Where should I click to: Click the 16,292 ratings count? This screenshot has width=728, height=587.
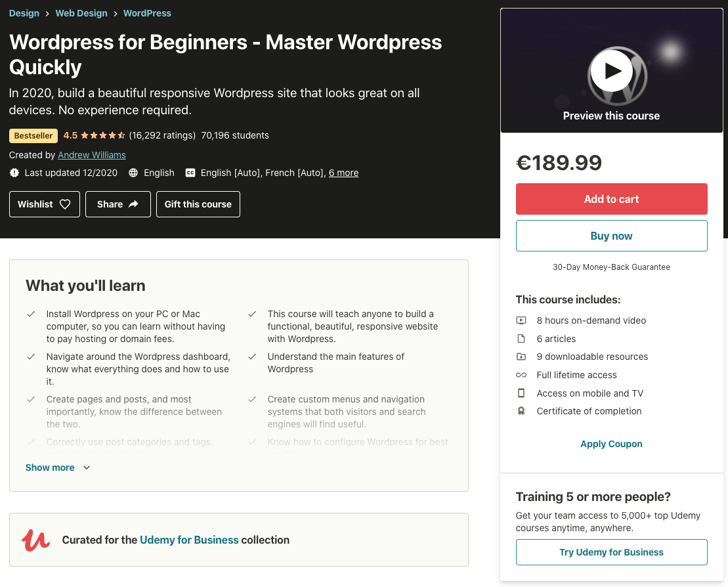(163, 136)
